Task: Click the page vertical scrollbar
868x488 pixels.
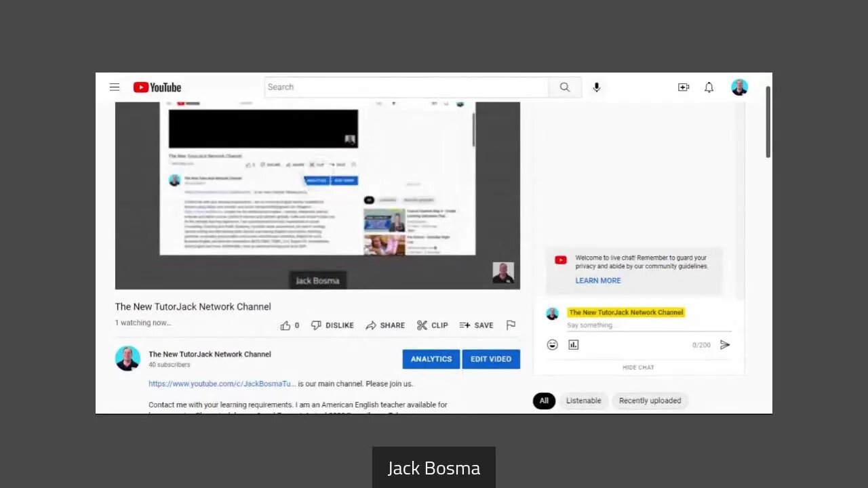Action: (x=768, y=122)
